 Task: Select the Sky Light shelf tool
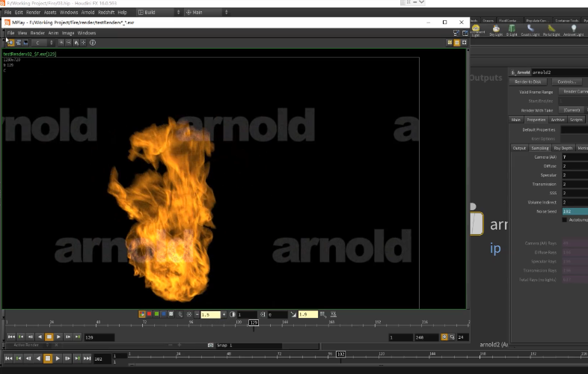tap(496, 31)
